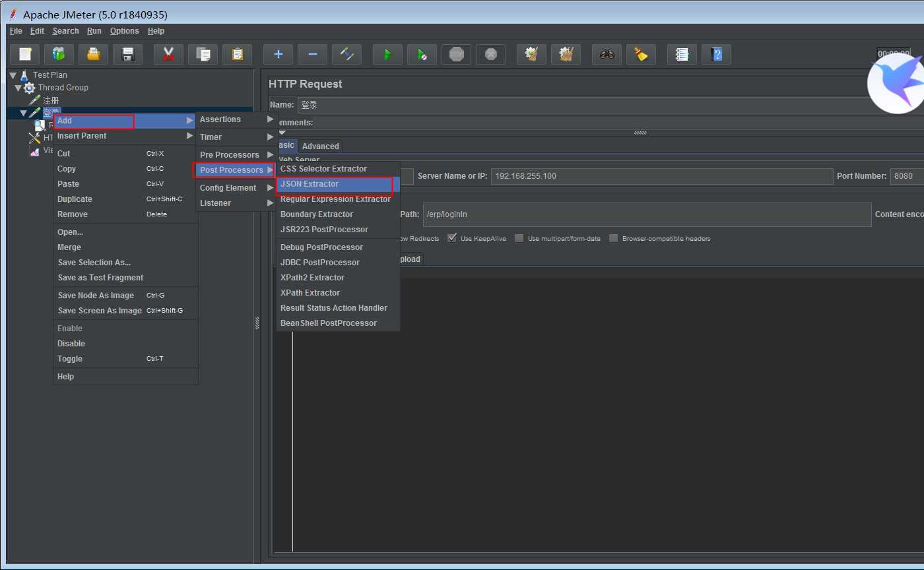The width and height of the screenshot is (924, 570).
Task: Collapse the Thread Group tree node
Action: tap(18, 88)
